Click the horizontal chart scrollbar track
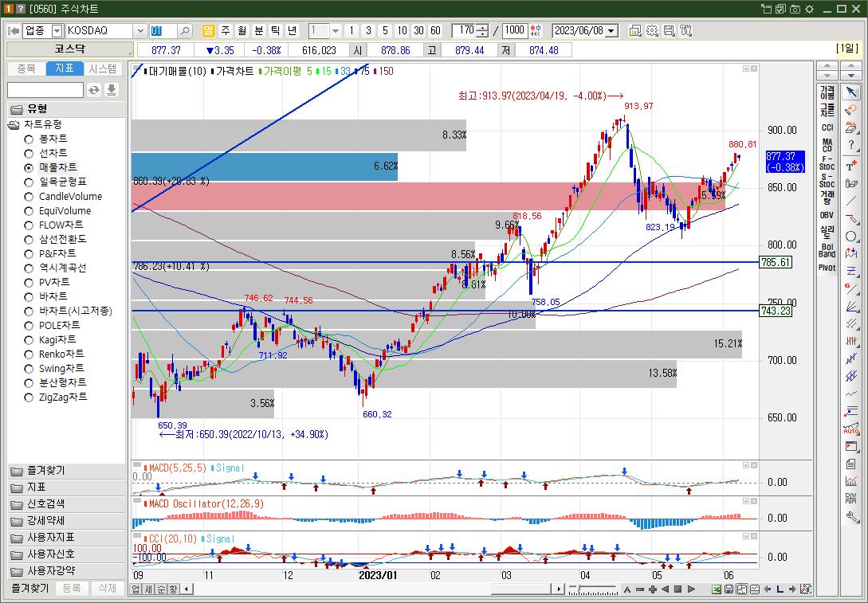The height and width of the screenshot is (603, 868). (x=371, y=589)
